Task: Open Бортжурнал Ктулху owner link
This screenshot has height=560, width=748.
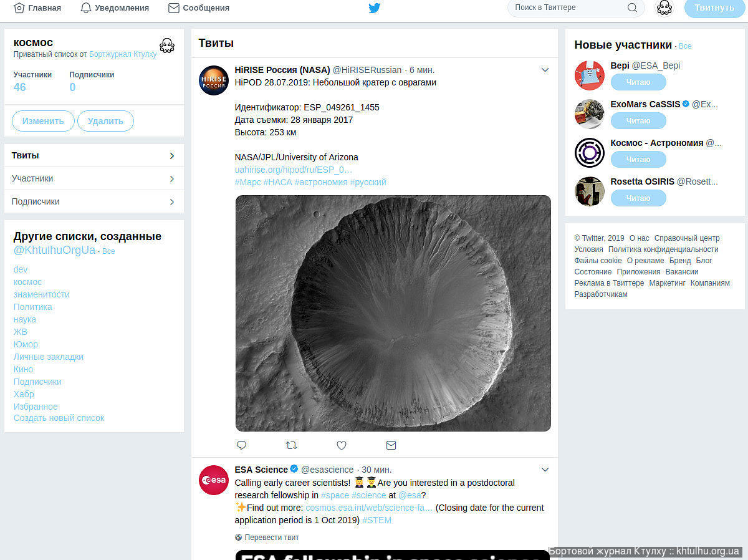Action: pos(123,55)
